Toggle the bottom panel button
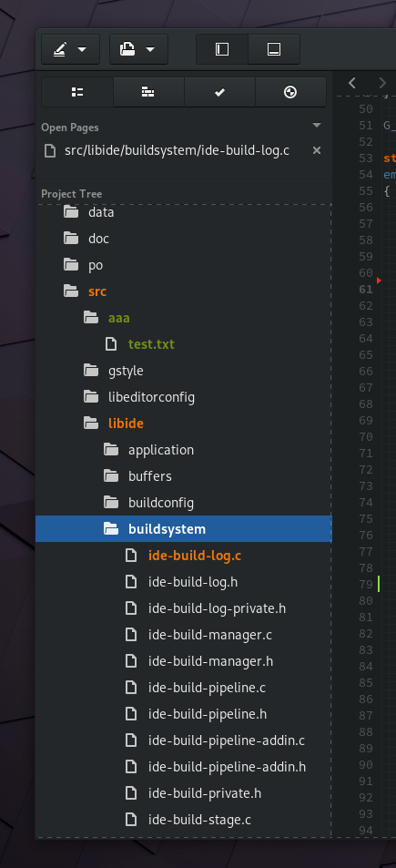 tap(274, 49)
